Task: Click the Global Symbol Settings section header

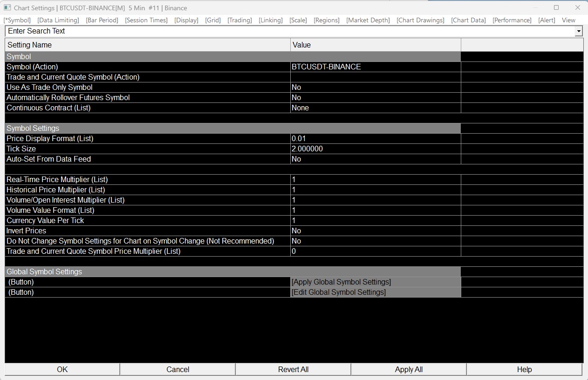Action: (233, 272)
